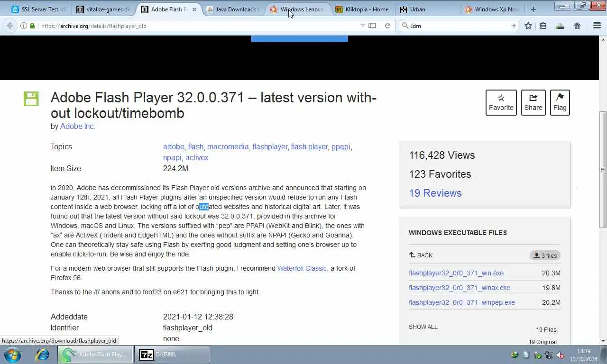Screen dimensions: 607x364
Task: Click the Adobe Flash Player 32.0.0.371 title
Action: click(213, 105)
